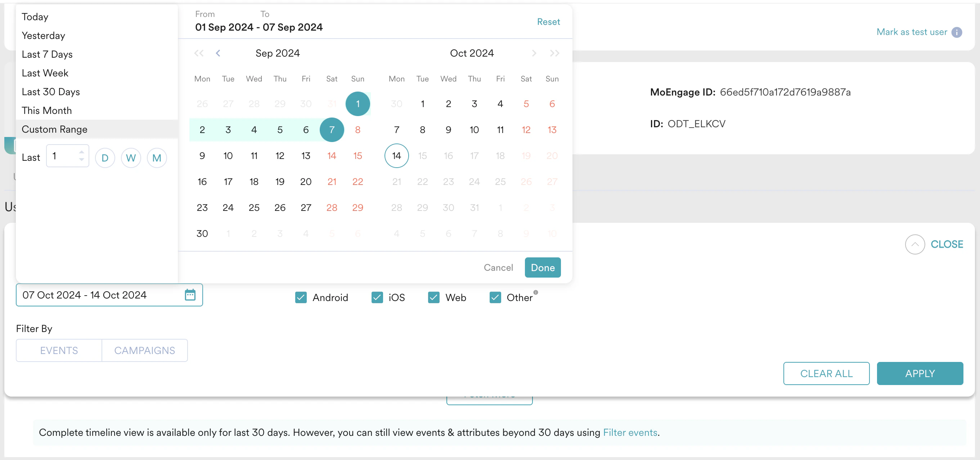This screenshot has height=460, width=980.
Task: Go to next month with right chevron
Action: point(534,53)
